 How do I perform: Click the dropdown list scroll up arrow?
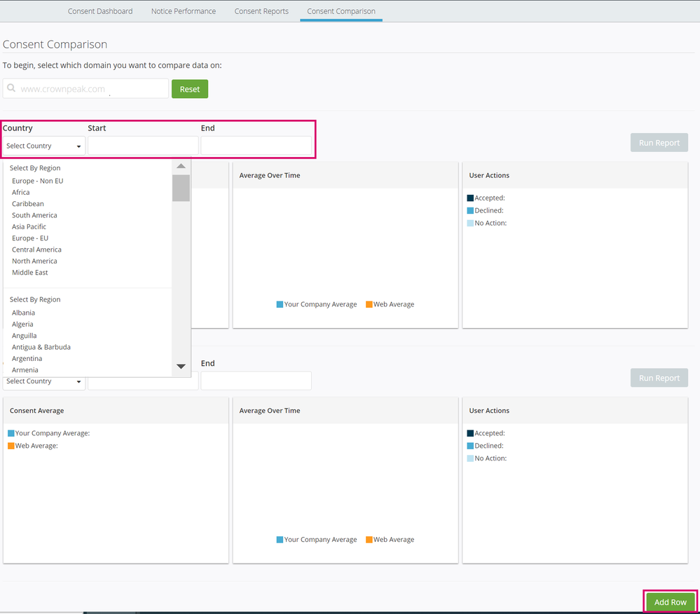click(x=181, y=166)
